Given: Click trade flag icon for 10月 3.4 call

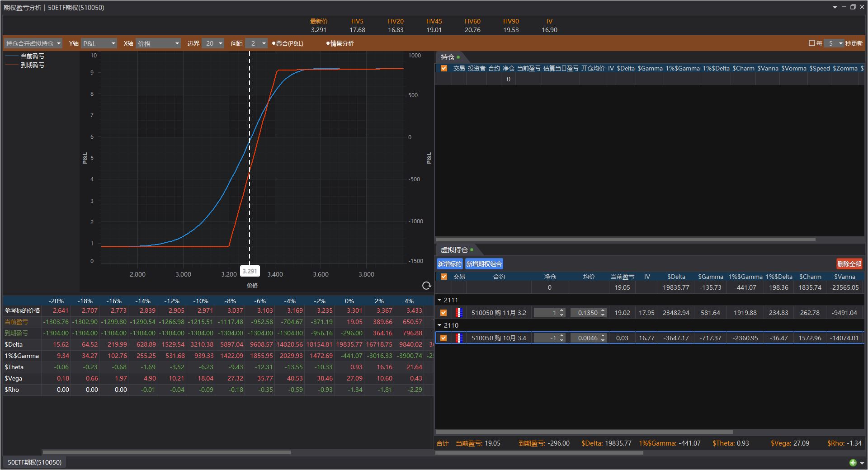Looking at the screenshot, I should click(459, 338).
